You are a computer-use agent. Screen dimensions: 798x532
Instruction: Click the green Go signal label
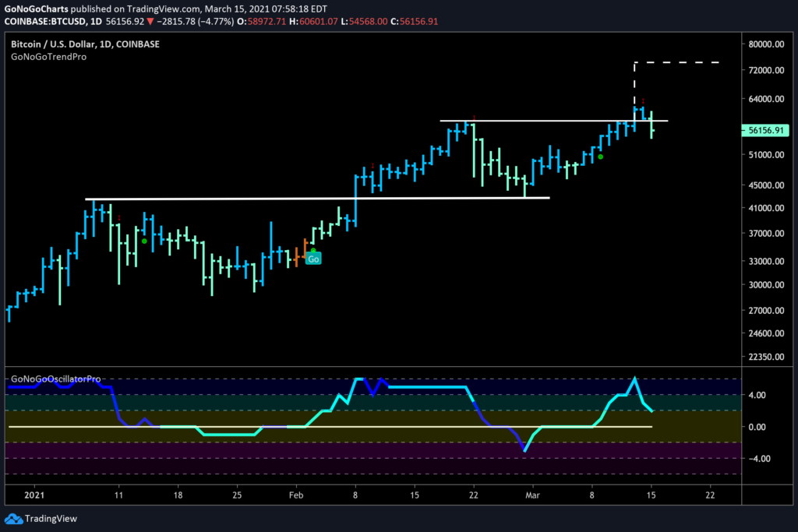(x=313, y=259)
